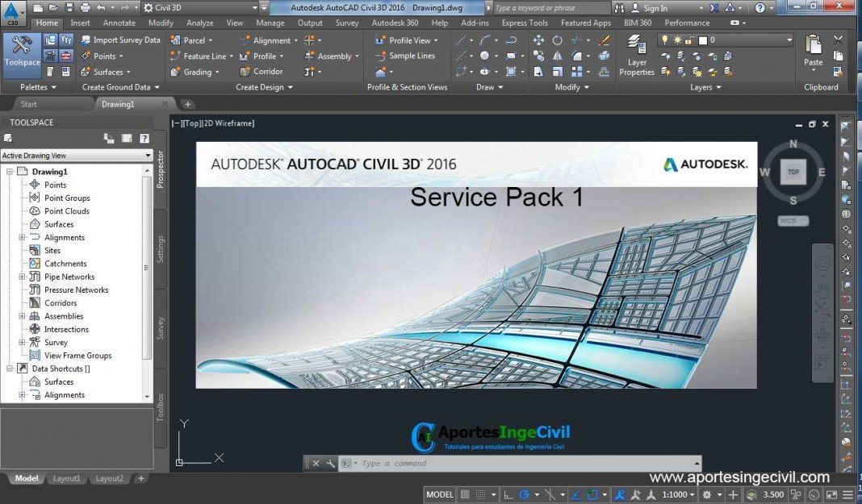Click the Import Survey Data icon
862x504 pixels.
click(86, 40)
